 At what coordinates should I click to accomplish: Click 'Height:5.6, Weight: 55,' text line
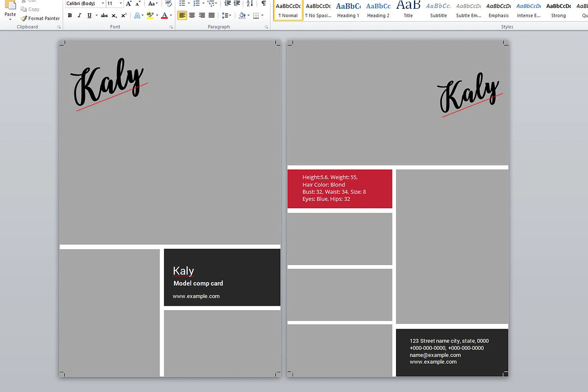coord(330,177)
